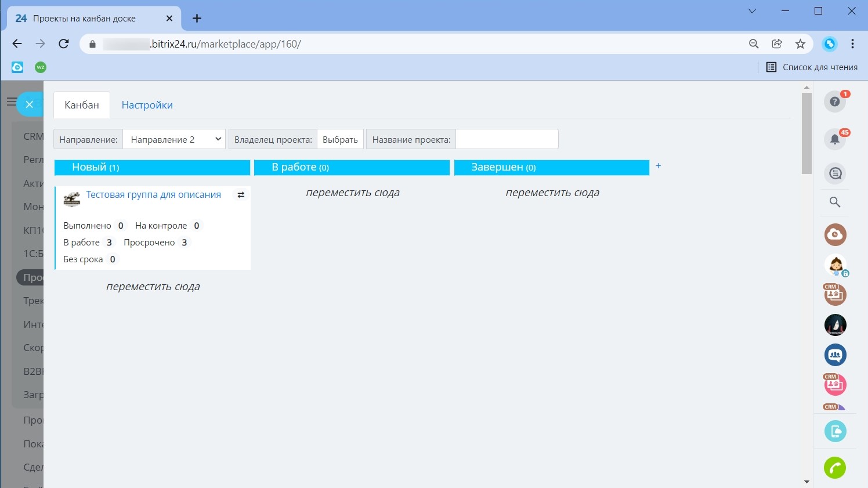The height and width of the screenshot is (488, 868).
Task: Switch to the Канбан tab
Action: (x=82, y=105)
